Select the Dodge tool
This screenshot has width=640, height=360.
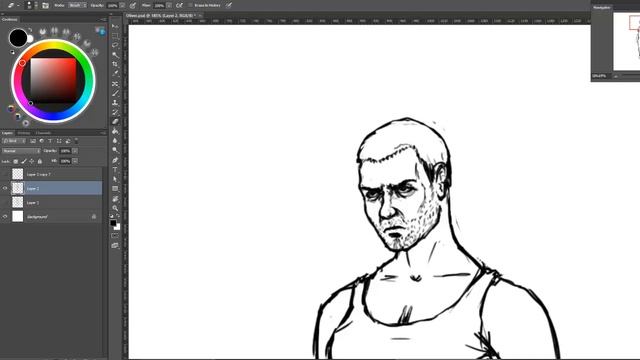click(x=116, y=150)
